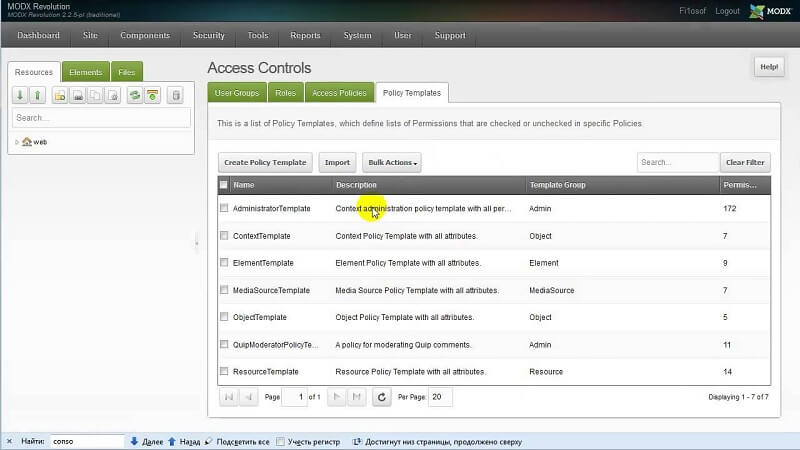Open the Bulk Actions dropdown

[392, 162]
